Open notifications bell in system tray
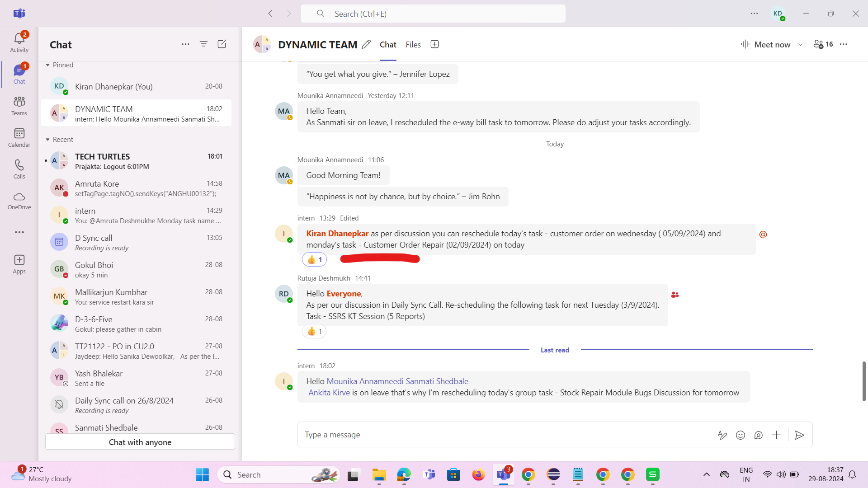Viewport: 868px width, 488px height. coord(852,474)
